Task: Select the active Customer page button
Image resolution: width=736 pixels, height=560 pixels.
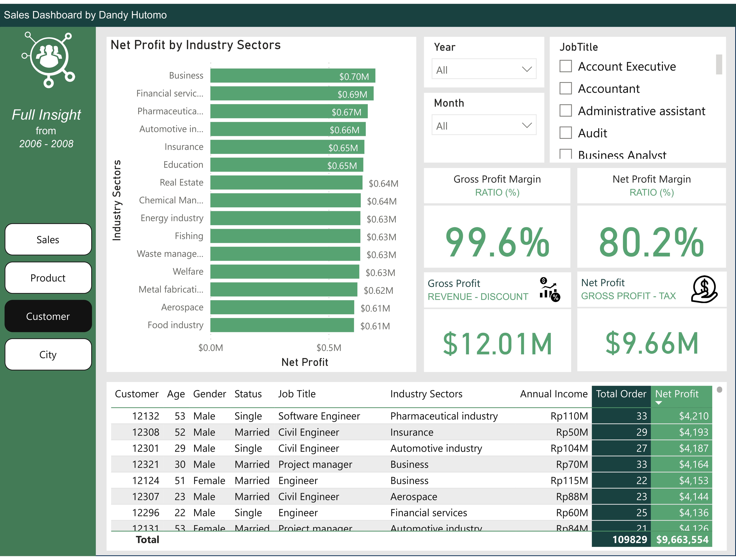Action: pos(48,316)
